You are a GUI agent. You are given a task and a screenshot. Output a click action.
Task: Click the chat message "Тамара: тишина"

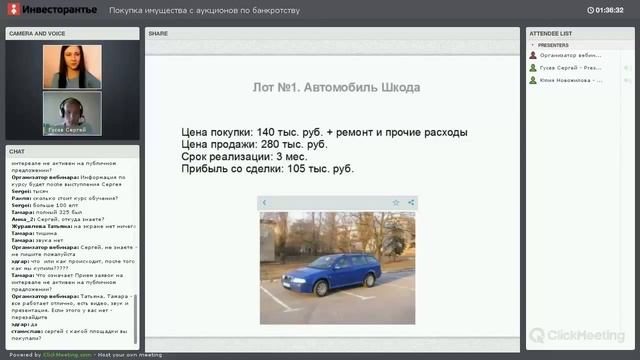tap(34, 233)
